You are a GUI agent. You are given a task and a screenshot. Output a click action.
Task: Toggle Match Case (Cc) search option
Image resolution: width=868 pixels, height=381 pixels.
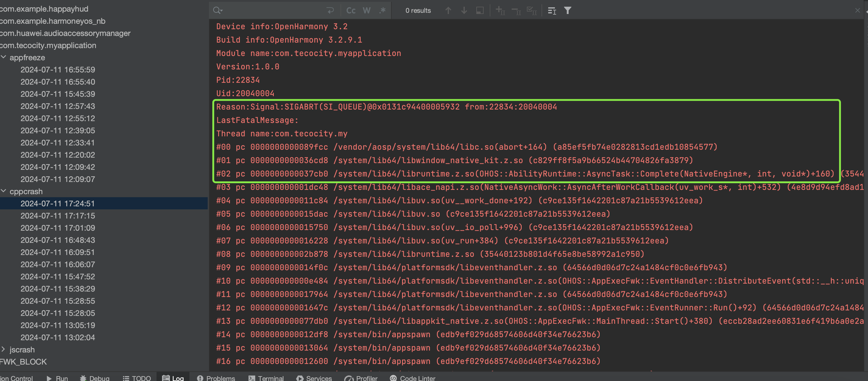click(351, 10)
